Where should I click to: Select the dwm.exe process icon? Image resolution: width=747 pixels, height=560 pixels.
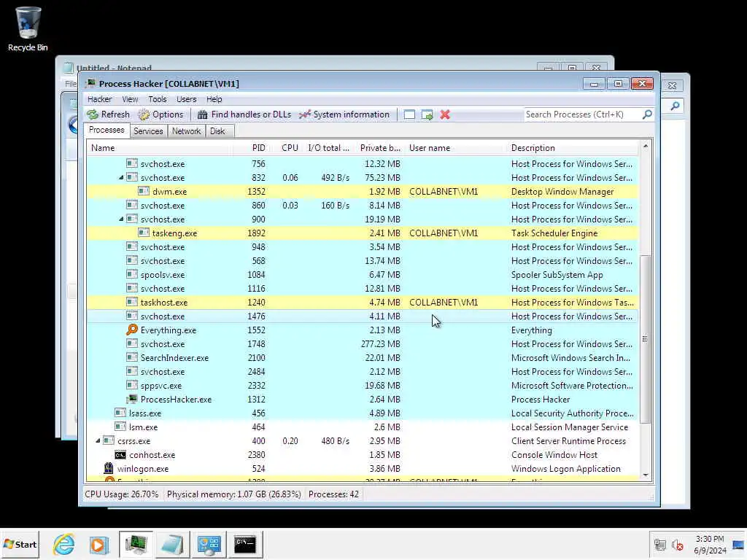pyautogui.click(x=144, y=192)
